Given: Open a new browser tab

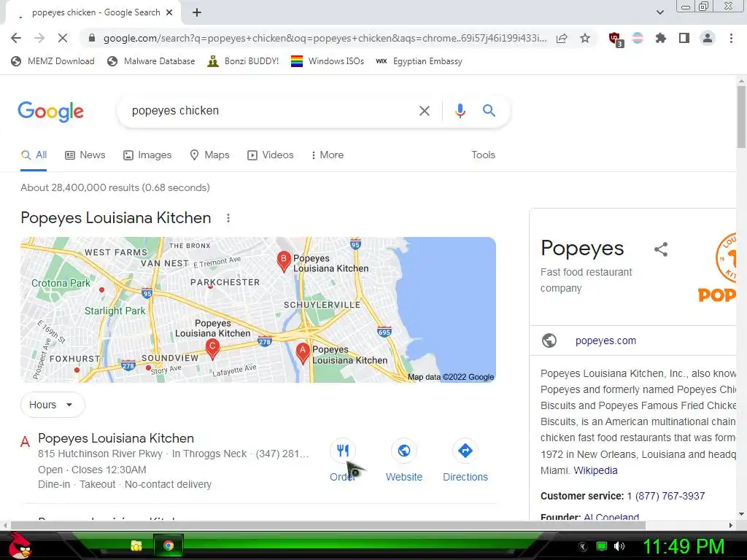Looking at the screenshot, I should 197,12.
